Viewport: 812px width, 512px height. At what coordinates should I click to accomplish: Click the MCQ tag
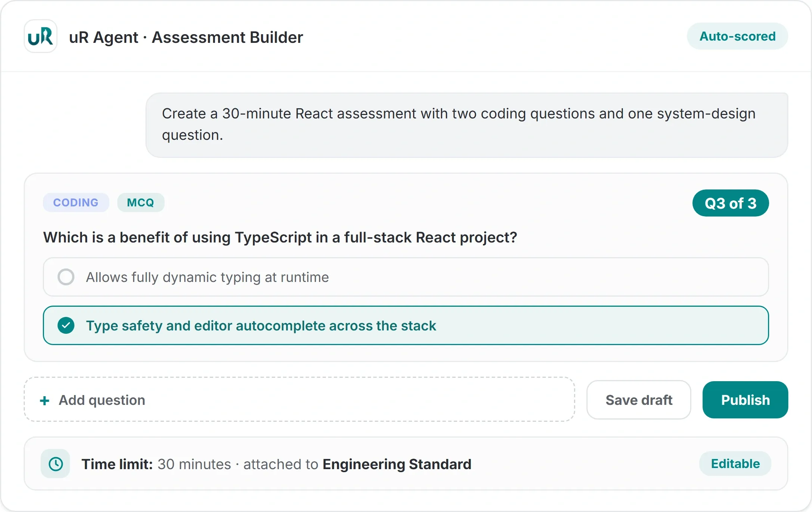click(x=141, y=203)
